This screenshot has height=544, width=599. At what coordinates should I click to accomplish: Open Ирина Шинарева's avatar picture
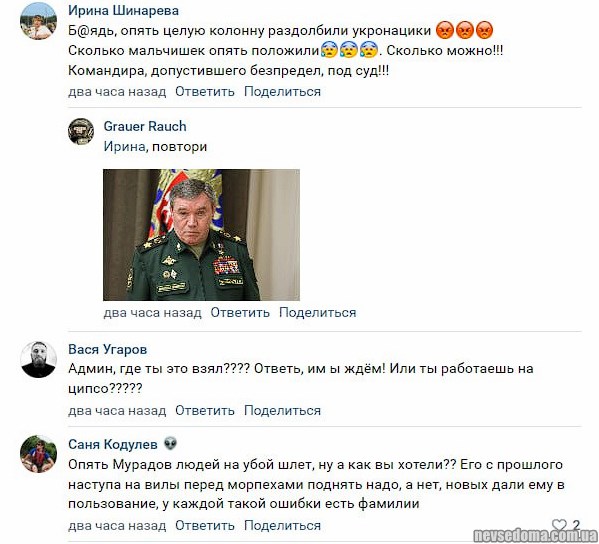tap(38, 21)
